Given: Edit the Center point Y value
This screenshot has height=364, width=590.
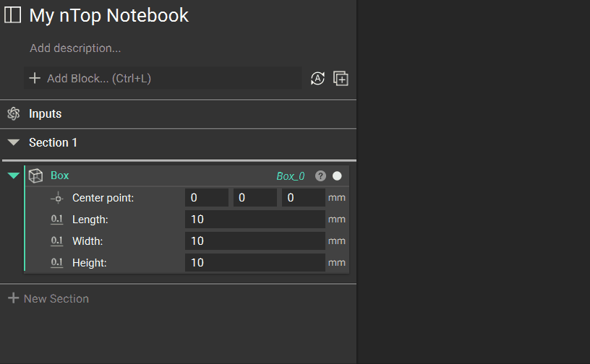Looking at the screenshot, I should click(255, 198).
